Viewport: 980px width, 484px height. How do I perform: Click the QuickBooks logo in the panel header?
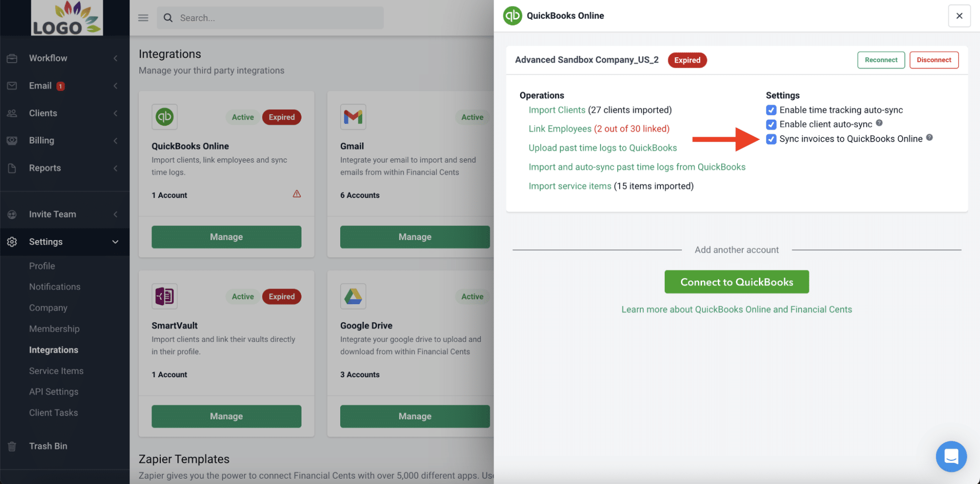513,16
